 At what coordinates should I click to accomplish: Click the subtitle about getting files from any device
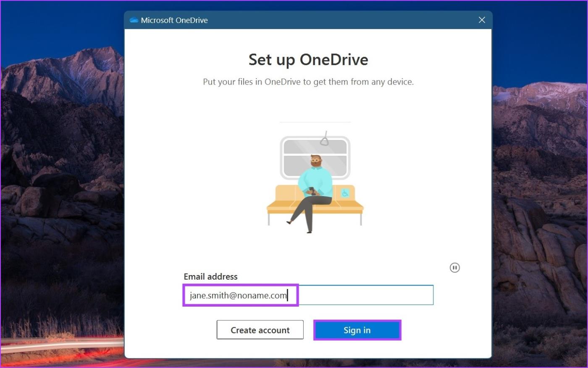coord(308,82)
